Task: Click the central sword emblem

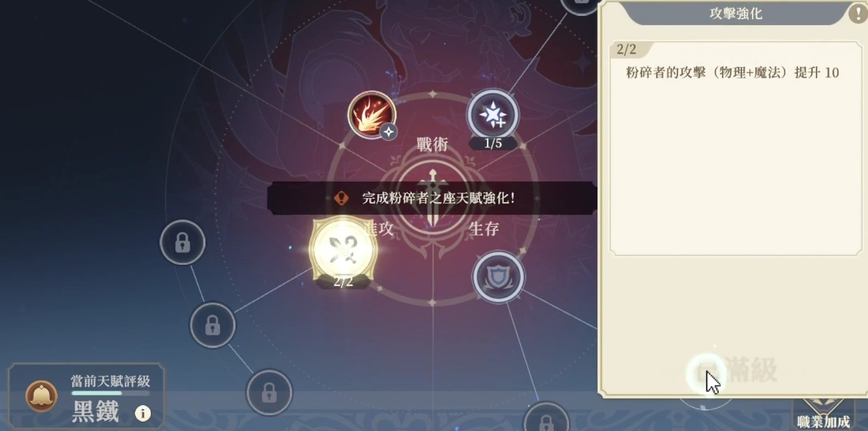Action: click(432, 199)
